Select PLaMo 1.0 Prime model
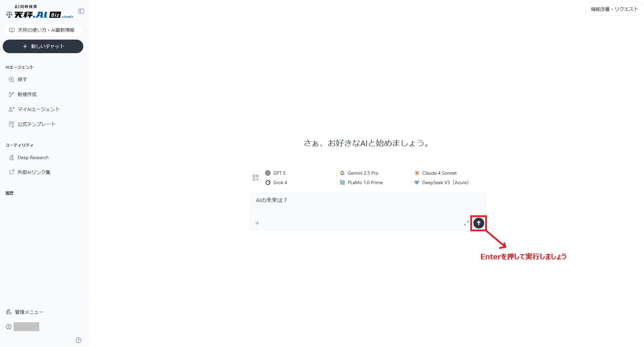644x347 pixels. click(x=365, y=182)
